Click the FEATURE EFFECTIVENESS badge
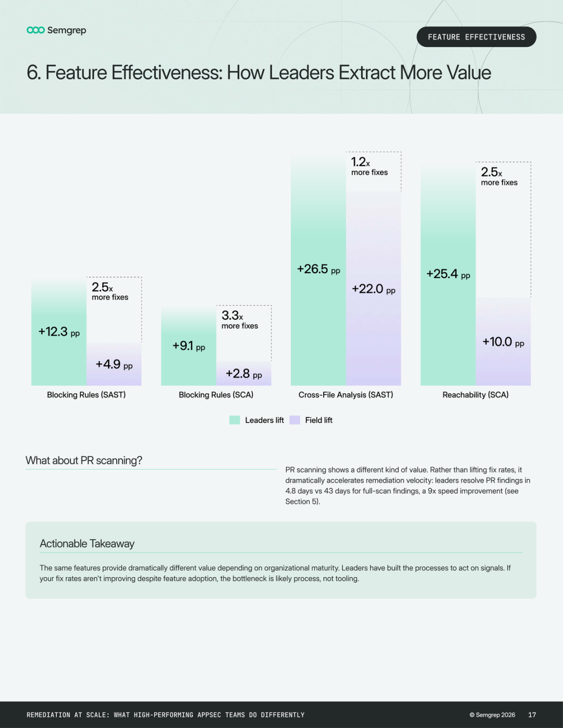The height and width of the screenshot is (728, 563). pos(476,37)
